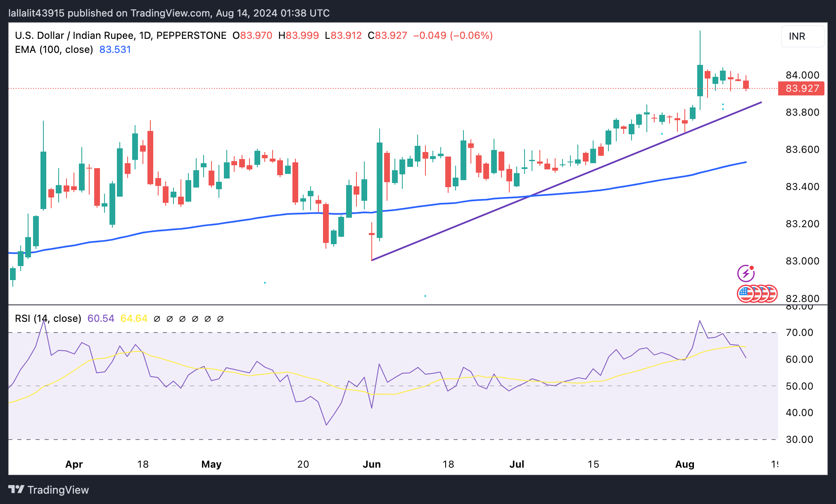836x504 pixels.
Task: Click the red 83.927 current price label
Action: [801, 88]
